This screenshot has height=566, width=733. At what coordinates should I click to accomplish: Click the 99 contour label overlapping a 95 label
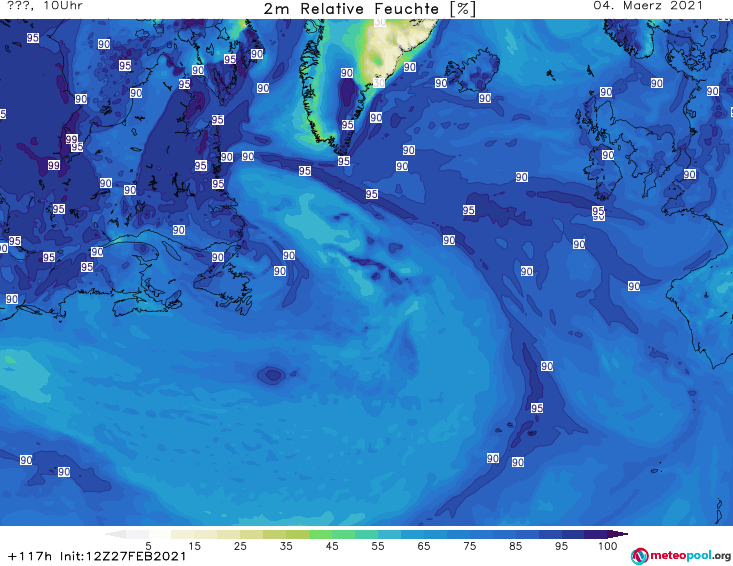pyautogui.click(x=72, y=139)
